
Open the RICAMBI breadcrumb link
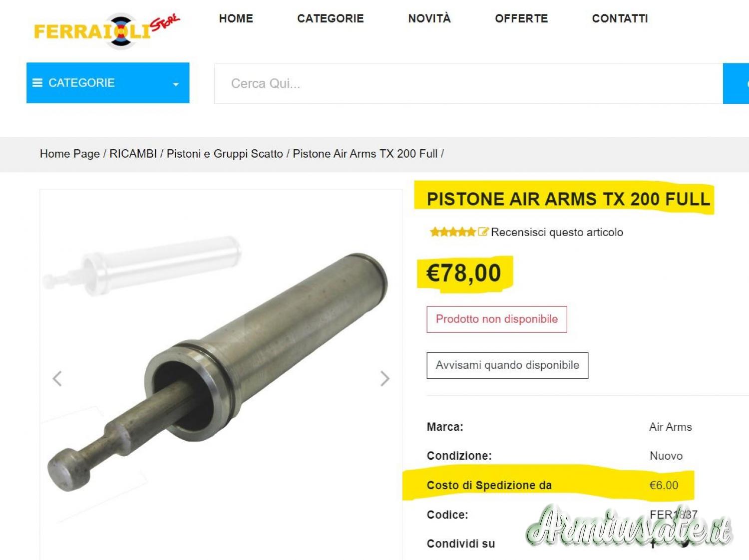[133, 154]
